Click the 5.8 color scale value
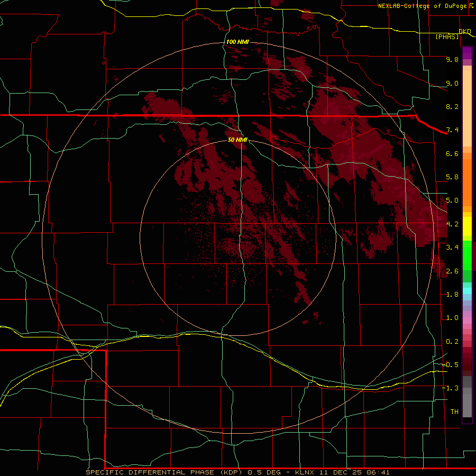Screen dimensions: 476x476 (452, 177)
